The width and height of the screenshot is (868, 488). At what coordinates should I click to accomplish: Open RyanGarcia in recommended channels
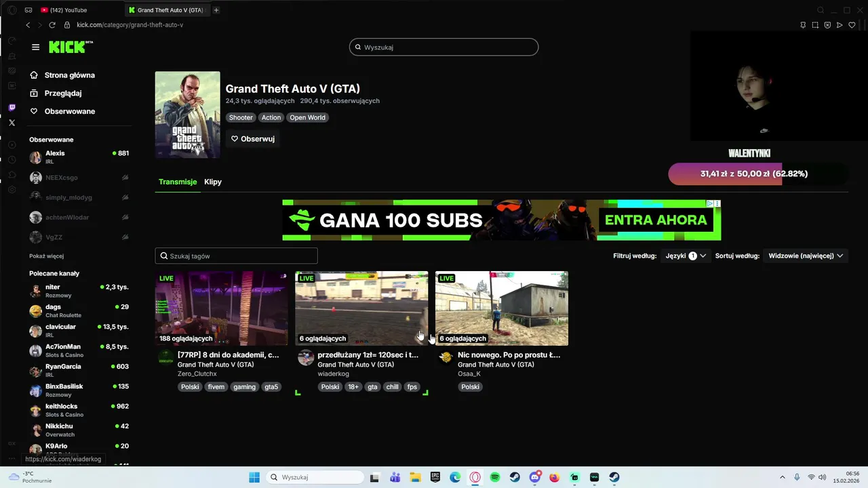79,370
